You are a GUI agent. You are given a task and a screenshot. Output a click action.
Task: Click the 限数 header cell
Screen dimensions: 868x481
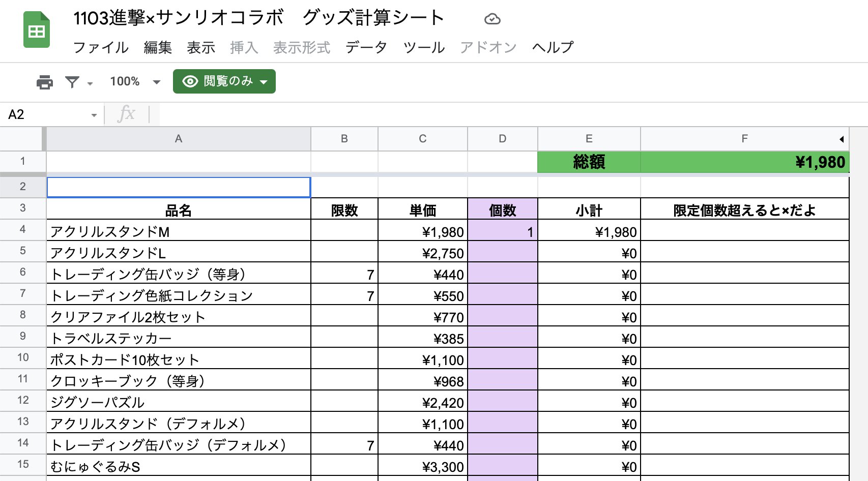point(344,209)
